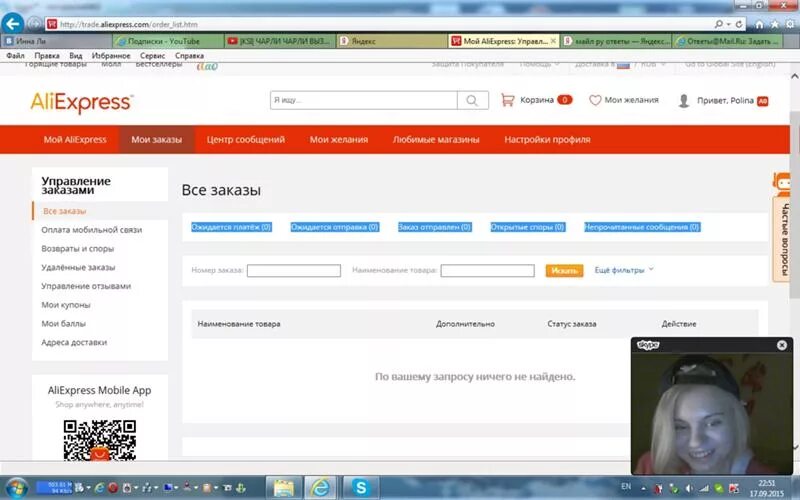Image resolution: width=800 pixels, height=500 pixels.
Task: Click the Skype logo in video popup
Action: tap(648, 345)
